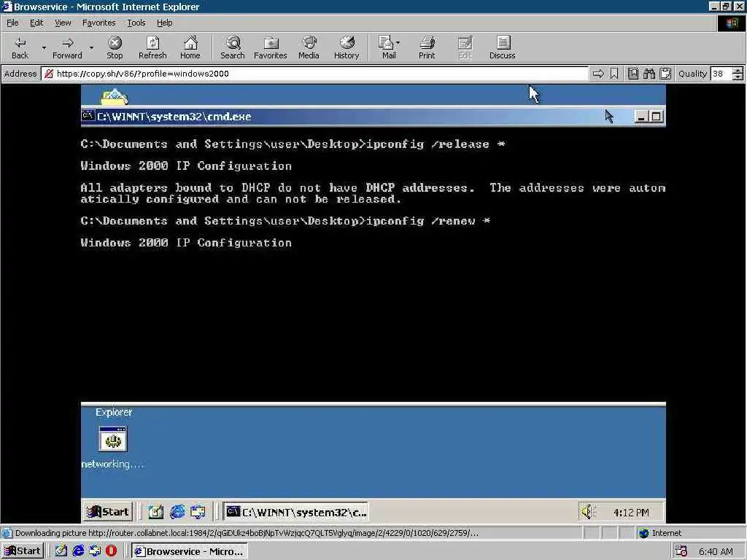Click the clipboard icon beside Quality
747x560 pixels.
coord(665,74)
